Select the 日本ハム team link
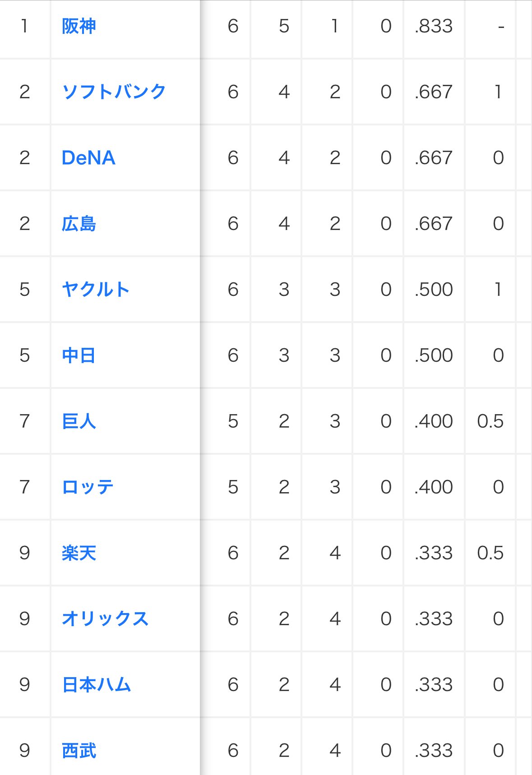This screenshot has height=775, width=532. [96, 685]
